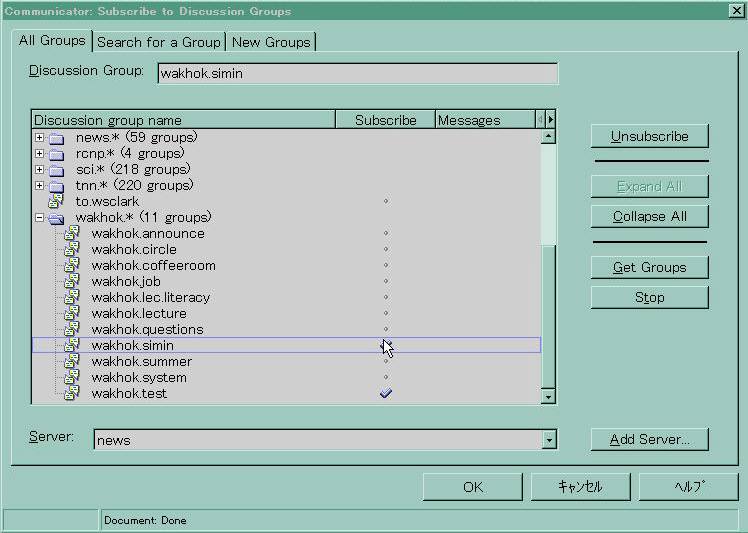Screen dimensions: 748x533
Task: Click the wakhok.system newsgroup icon
Action: coord(71,378)
